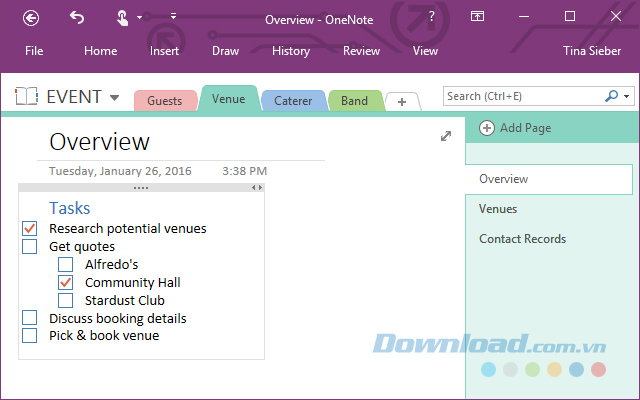Click the 3:38 PM timestamp
This screenshot has width=640, height=400.
pos(244,171)
